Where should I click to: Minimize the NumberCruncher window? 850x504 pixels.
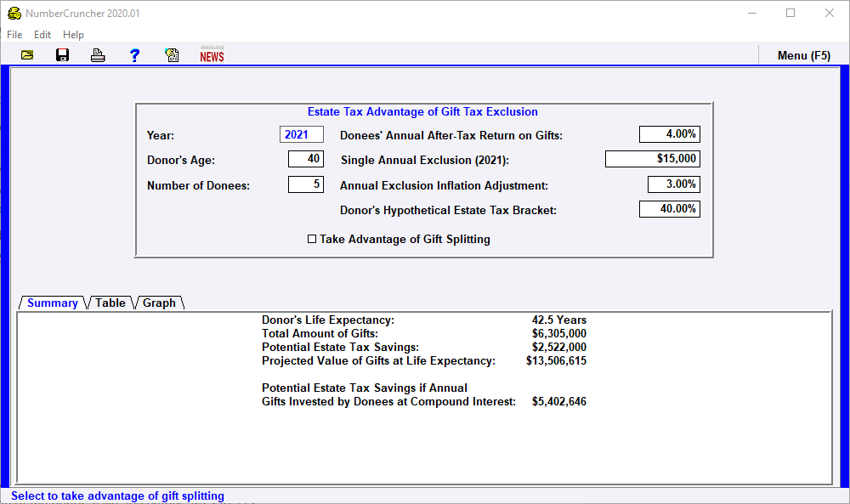(x=752, y=13)
